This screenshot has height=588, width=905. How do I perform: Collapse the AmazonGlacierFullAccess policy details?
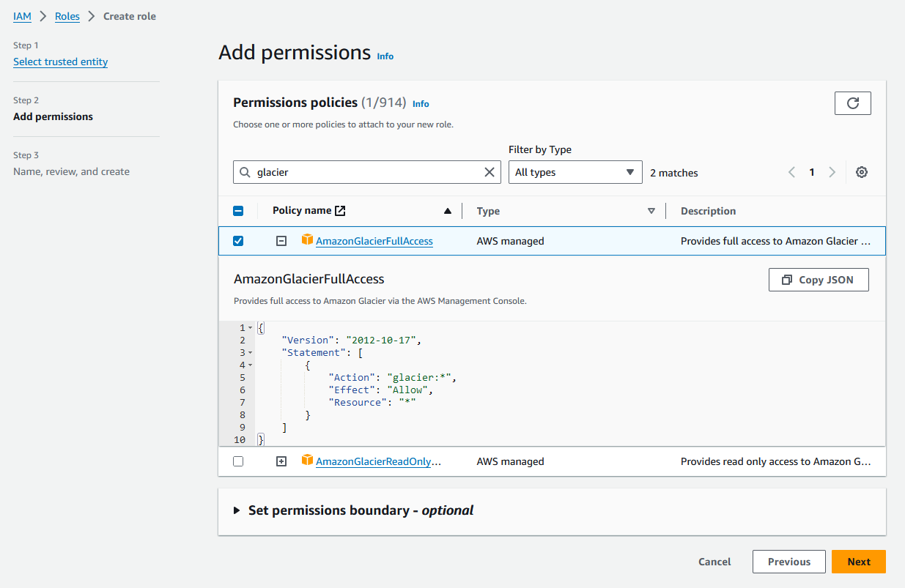281,241
